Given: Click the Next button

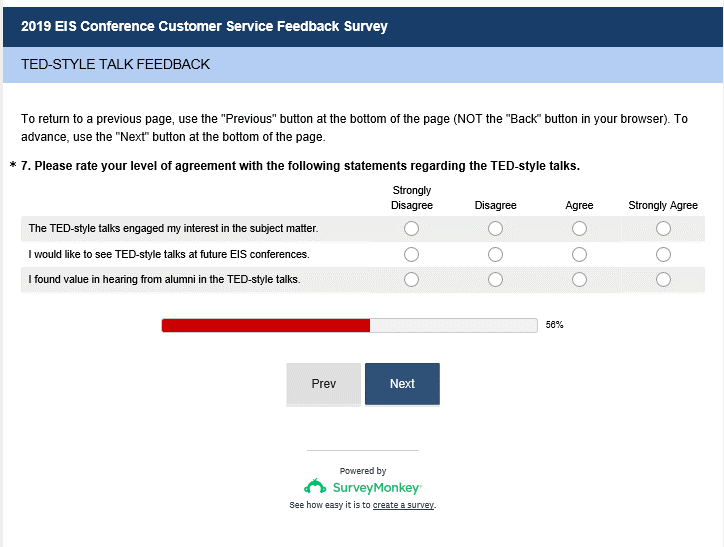Looking at the screenshot, I should (x=402, y=384).
